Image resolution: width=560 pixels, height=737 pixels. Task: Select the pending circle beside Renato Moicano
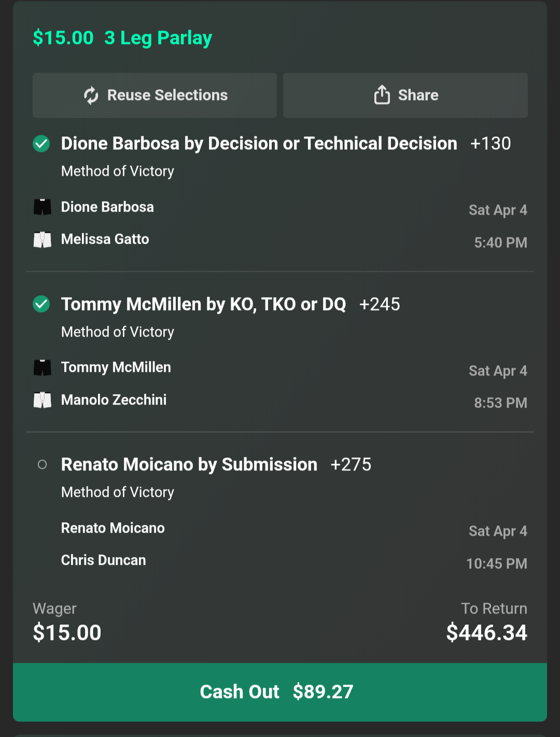click(x=43, y=465)
